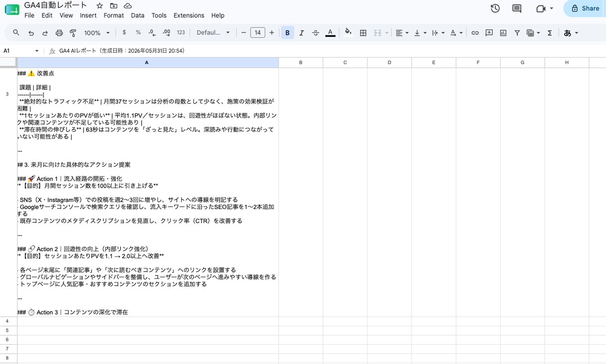Decrease decimal places
The image size is (606, 364).
[152, 33]
